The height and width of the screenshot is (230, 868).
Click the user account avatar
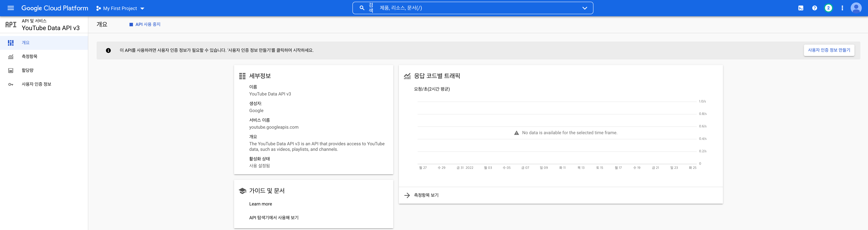(x=856, y=8)
